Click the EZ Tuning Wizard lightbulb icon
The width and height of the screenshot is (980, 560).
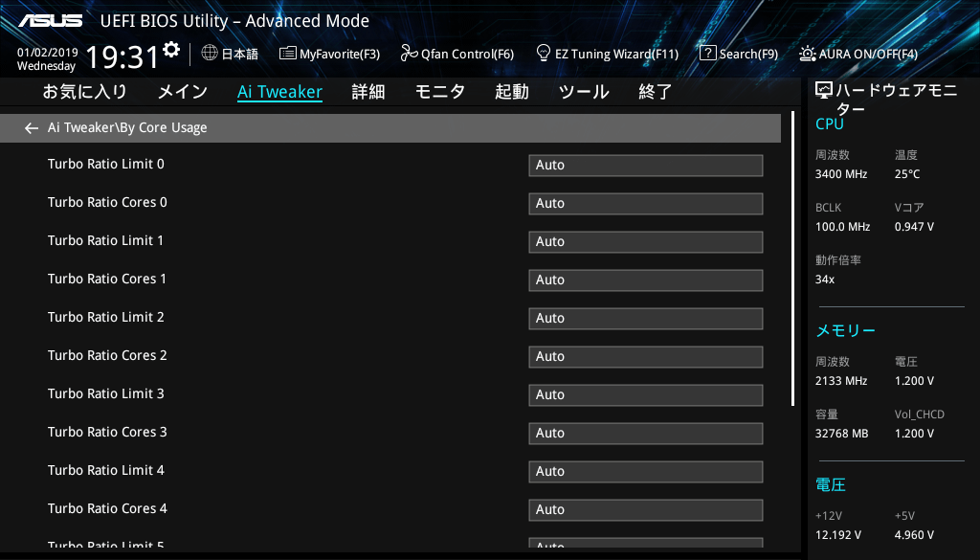click(x=544, y=53)
